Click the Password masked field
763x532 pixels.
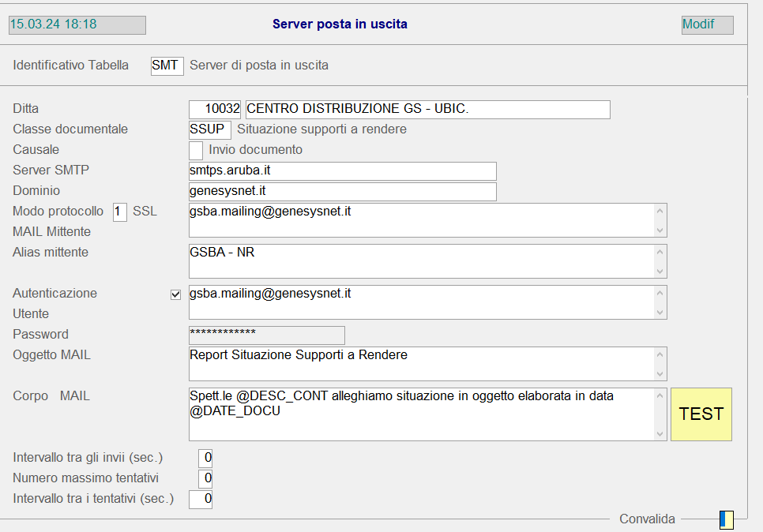(x=267, y=335)
